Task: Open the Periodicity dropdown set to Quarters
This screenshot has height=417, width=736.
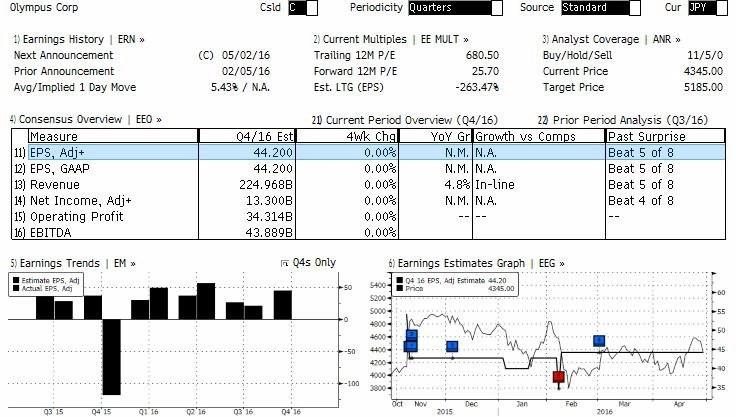Action: click(x=455, y=8)
